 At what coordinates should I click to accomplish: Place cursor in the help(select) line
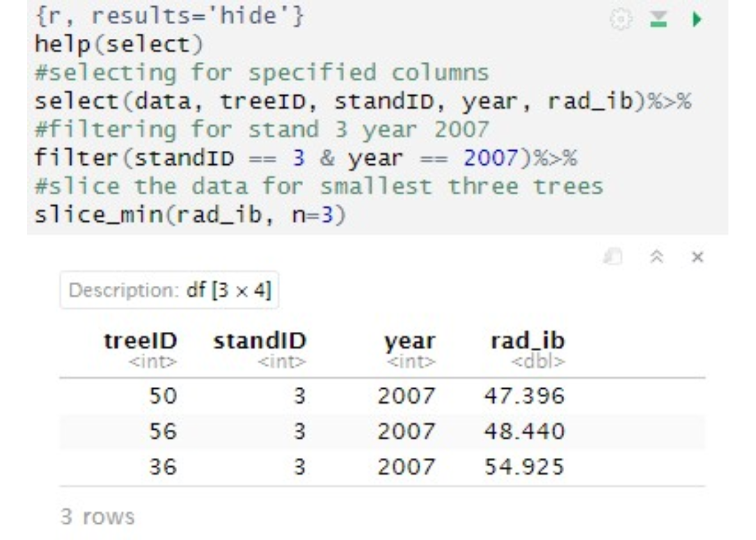pyautogui.click(x=119, y=44)
